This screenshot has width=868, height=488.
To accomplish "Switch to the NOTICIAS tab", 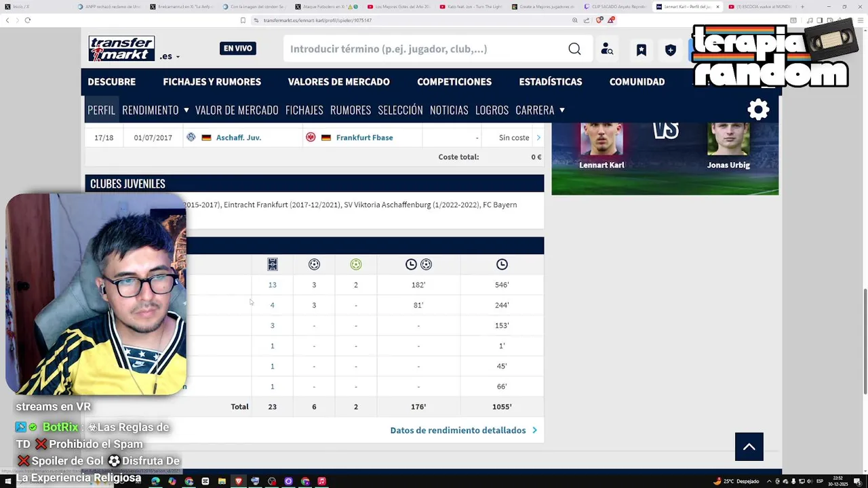I will 449,110.
